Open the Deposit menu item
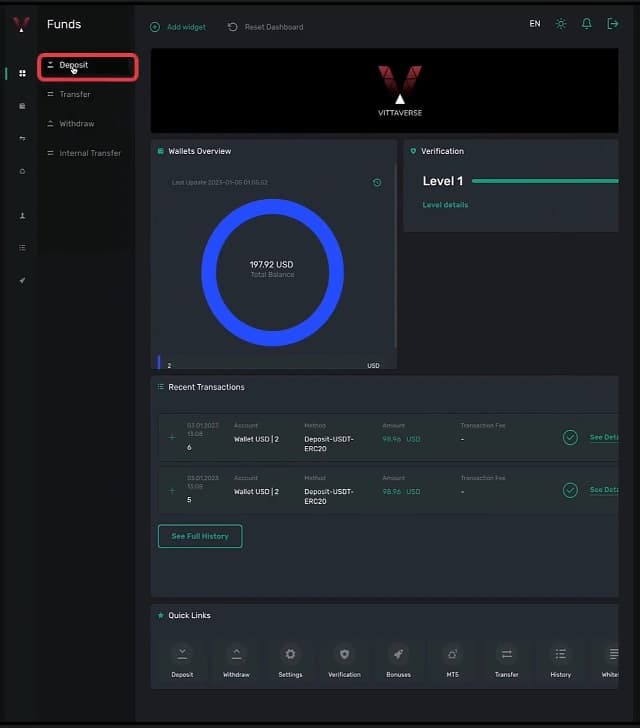The width and height of the screenshot is (640, 728). click(x=87, y=65)
